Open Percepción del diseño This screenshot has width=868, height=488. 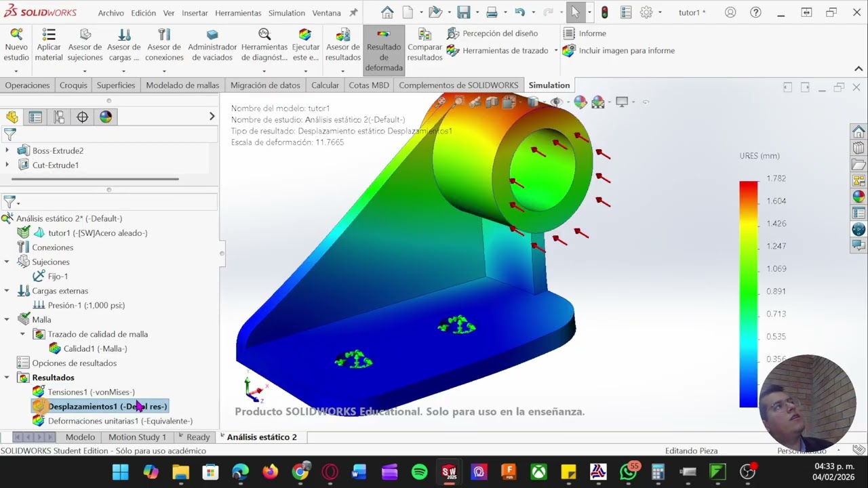[x=492, y=33]
